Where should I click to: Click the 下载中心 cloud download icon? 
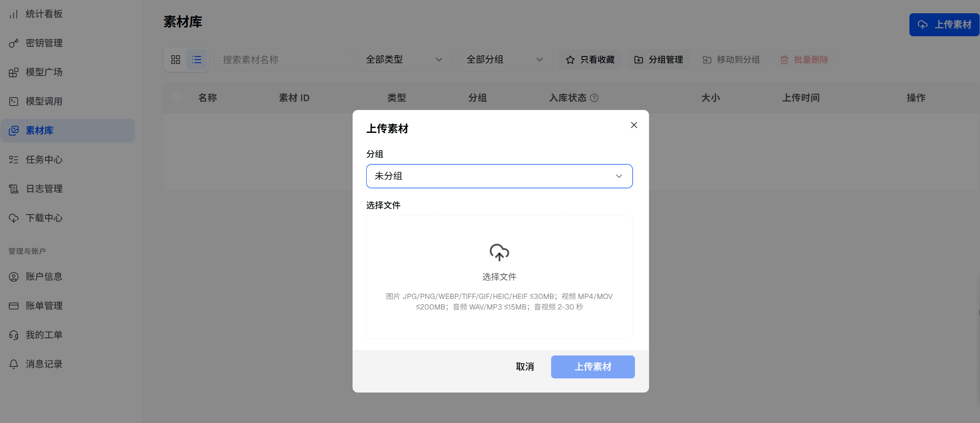click(x=14, y=218)
